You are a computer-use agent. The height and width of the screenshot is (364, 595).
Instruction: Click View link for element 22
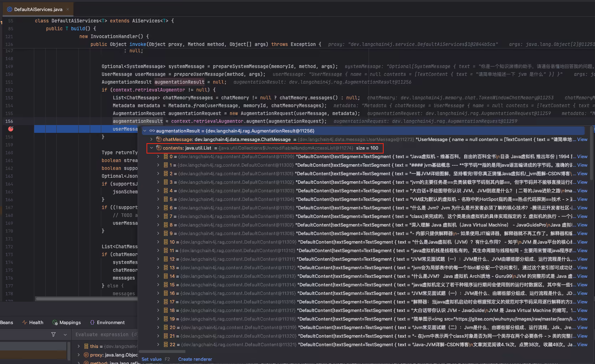click(x=582, y=344)
